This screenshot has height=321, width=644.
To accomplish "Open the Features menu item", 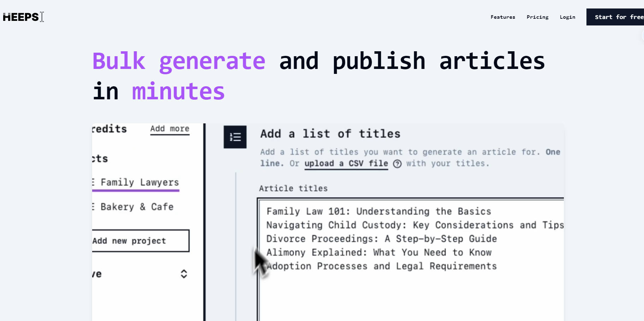I will (502, 17).
